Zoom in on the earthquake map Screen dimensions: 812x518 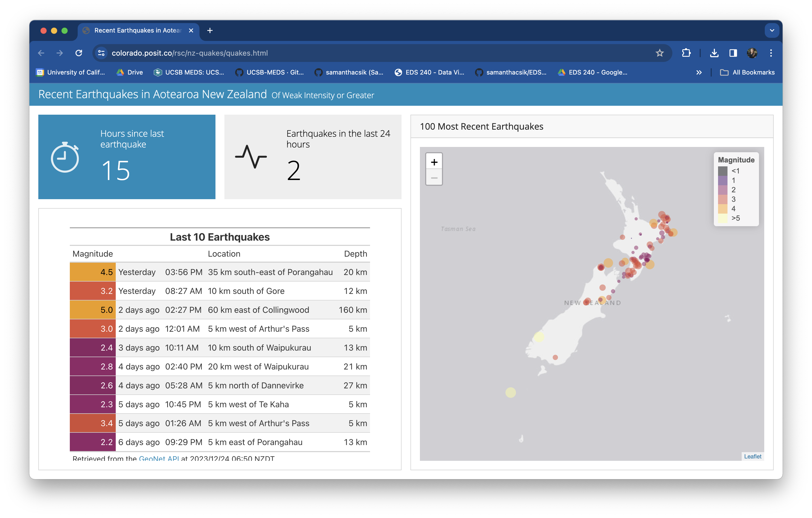coord(434,162)
